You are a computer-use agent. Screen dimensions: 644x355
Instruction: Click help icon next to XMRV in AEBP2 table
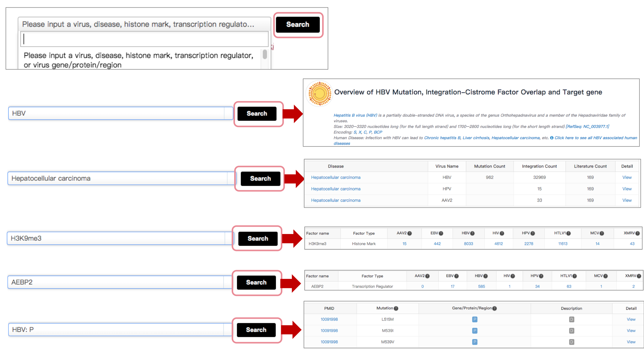(639, 276)
